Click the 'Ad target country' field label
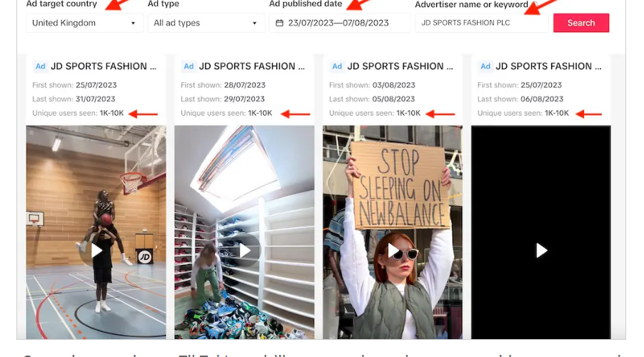The image size is (644, 357). [x=61, y=4]
